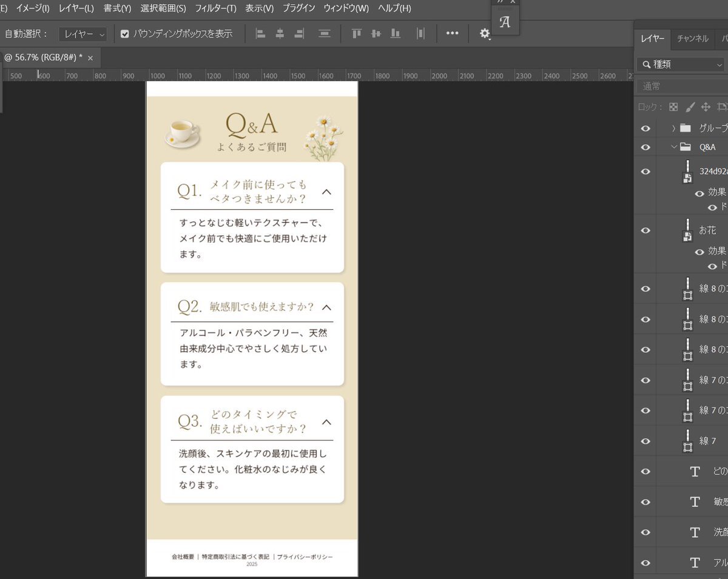Lock image pixels with brush icon
728x579 pixels.
pyautogui.click(x=690, y=107)
